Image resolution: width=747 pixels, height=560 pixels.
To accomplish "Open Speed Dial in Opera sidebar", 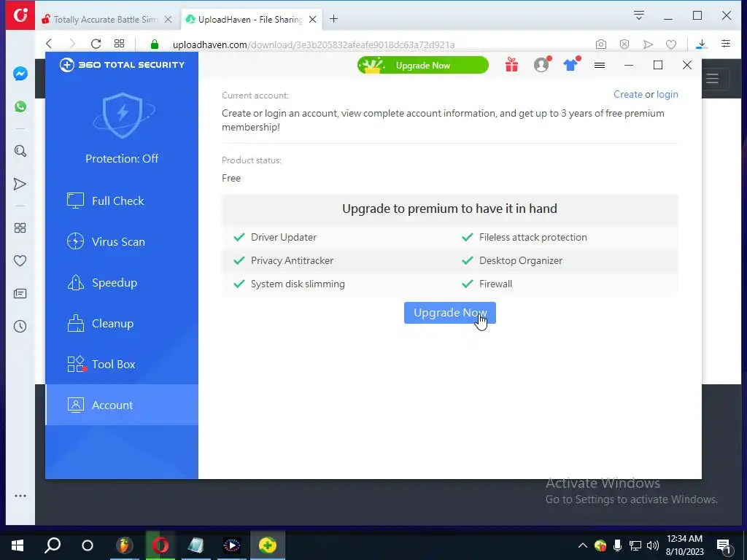I will pyautogui.click(x=20, y=228).
